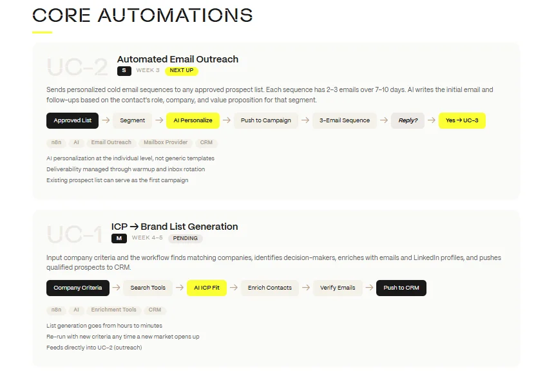Open the Push to Campaign step
Viewport: 545px width, 392px height.
click(x=265, y=120)
